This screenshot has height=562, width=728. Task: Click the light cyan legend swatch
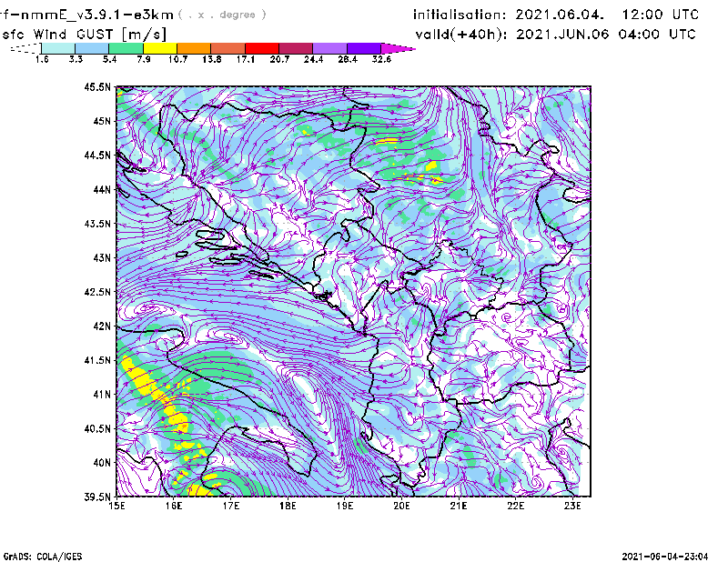(x=58, y=48)
